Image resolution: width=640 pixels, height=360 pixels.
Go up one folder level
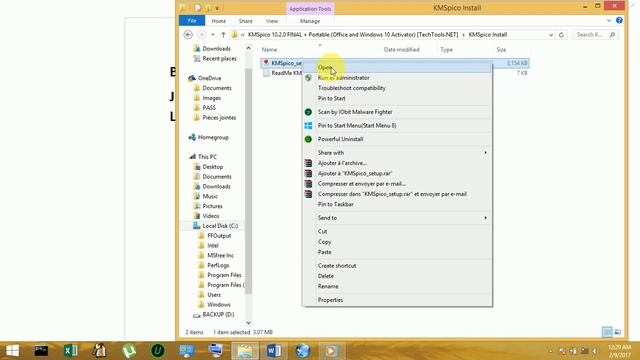point(223,35)
